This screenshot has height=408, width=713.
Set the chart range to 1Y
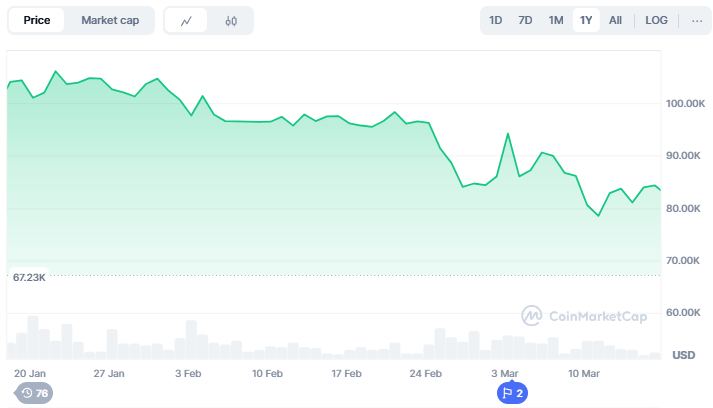click(586, 20)
